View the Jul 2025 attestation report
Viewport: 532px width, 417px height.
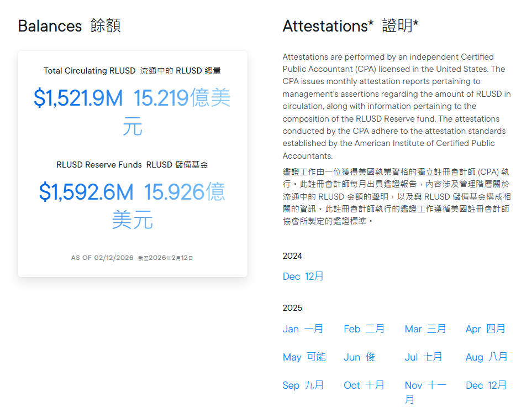tap(423, 357)
